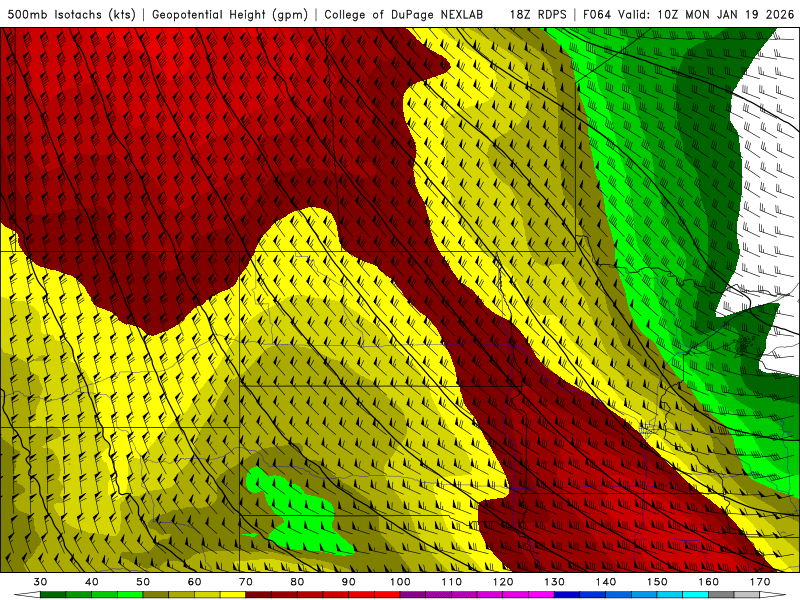Click the "50" color scale label
The width and height of the screenshot is (800, 600).
coord(143,582)
